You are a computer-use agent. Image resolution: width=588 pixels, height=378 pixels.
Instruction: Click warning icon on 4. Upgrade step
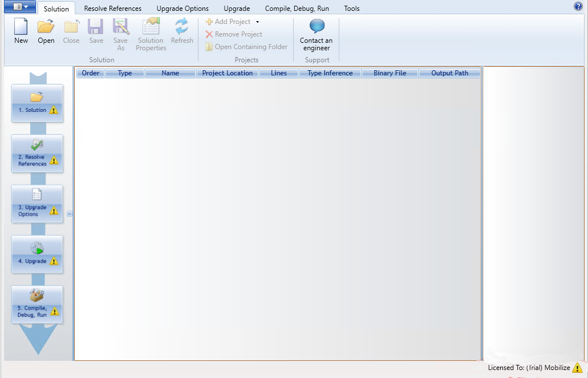(x=54, y=261)
